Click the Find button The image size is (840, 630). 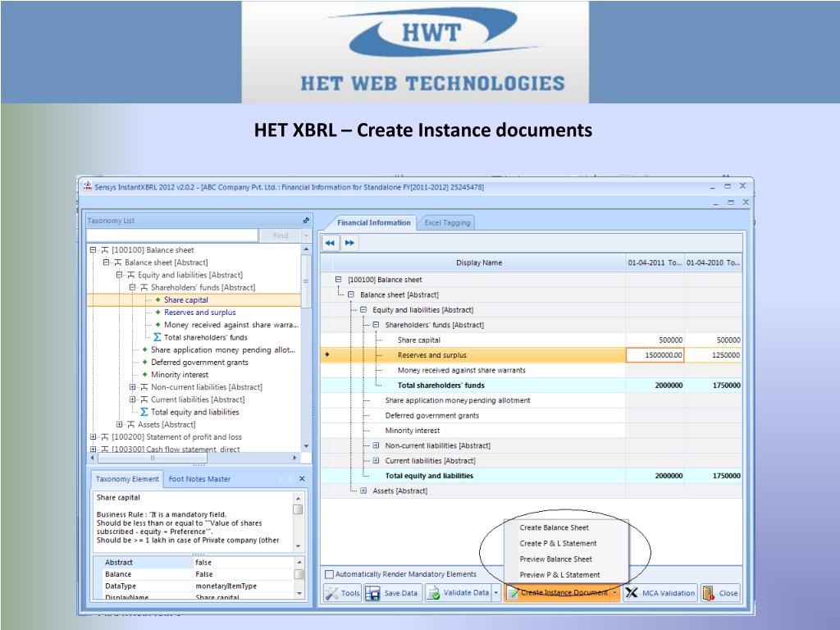[281, 235]
